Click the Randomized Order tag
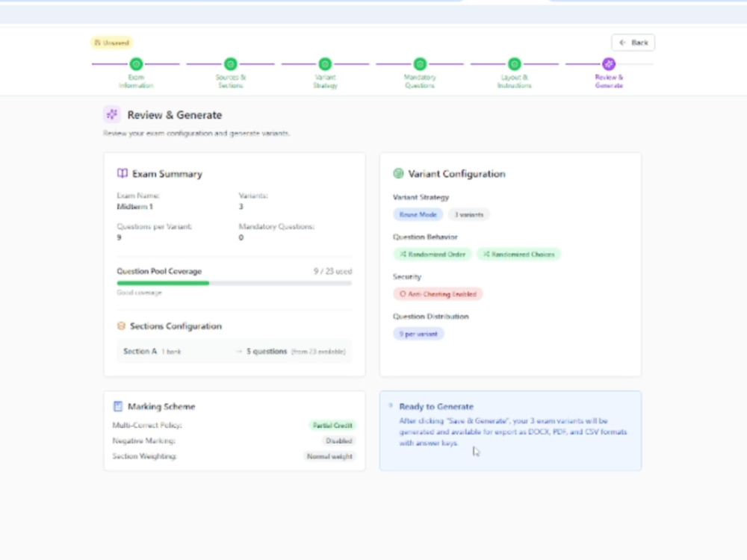747x560 pixels. point(432,255)
